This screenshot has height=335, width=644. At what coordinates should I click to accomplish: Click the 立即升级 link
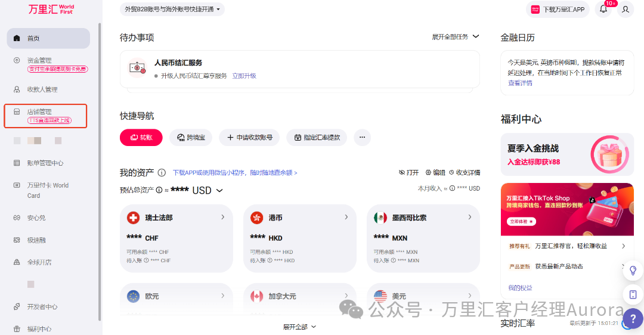point(244,76)
